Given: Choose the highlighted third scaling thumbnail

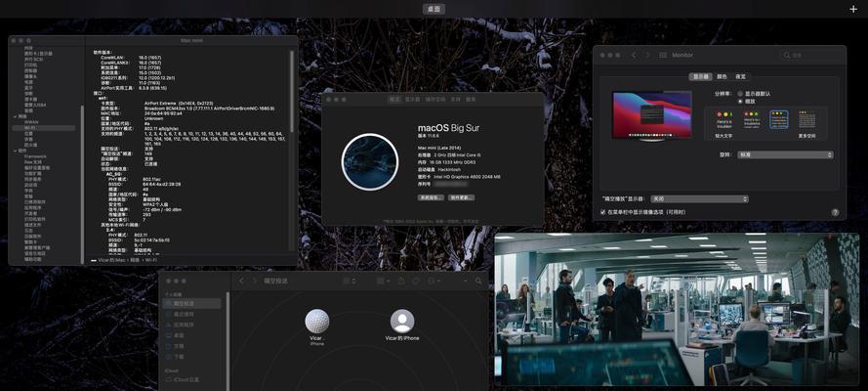Looking at the screenshot, I should click(x=778, y=119).
